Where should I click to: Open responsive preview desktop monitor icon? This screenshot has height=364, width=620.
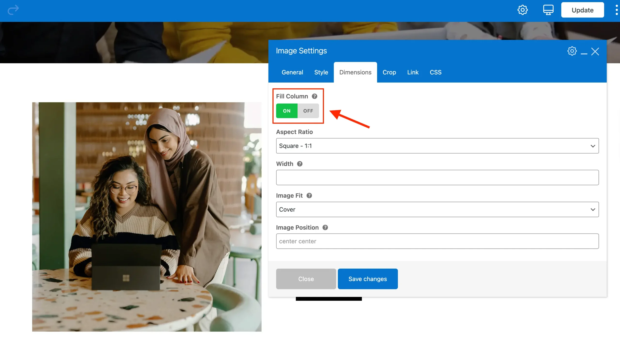pyautogui.click(x=548, y=10)
